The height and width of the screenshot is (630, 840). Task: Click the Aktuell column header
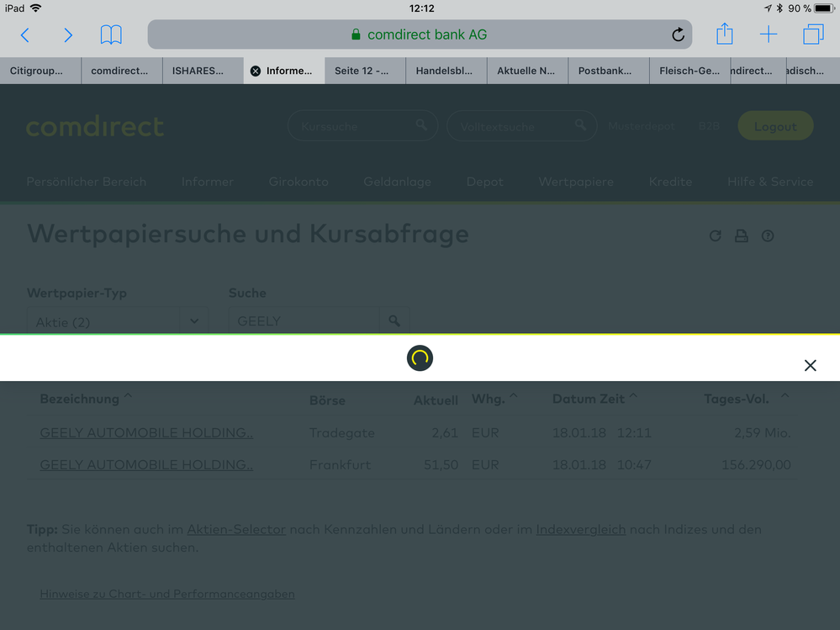tap(436, 400)
